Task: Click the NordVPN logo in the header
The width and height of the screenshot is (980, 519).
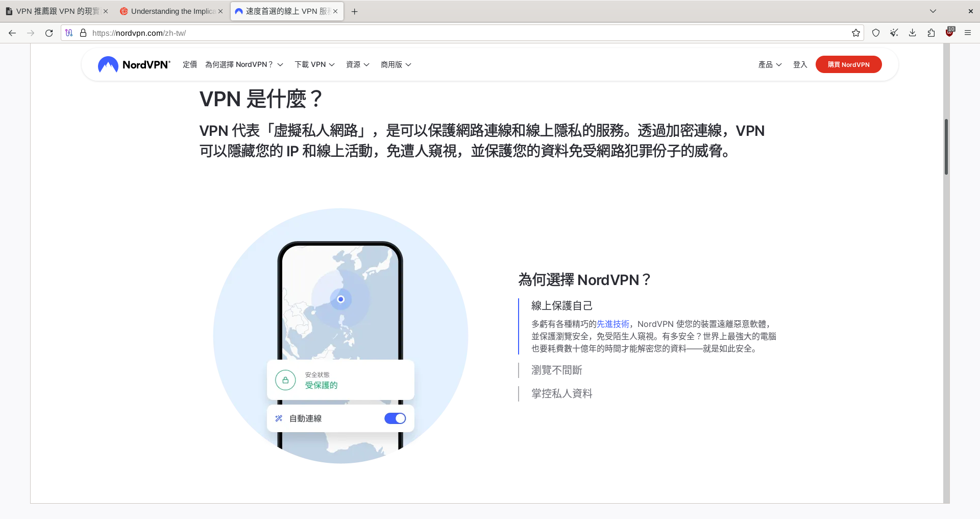Action: (134, 64)
